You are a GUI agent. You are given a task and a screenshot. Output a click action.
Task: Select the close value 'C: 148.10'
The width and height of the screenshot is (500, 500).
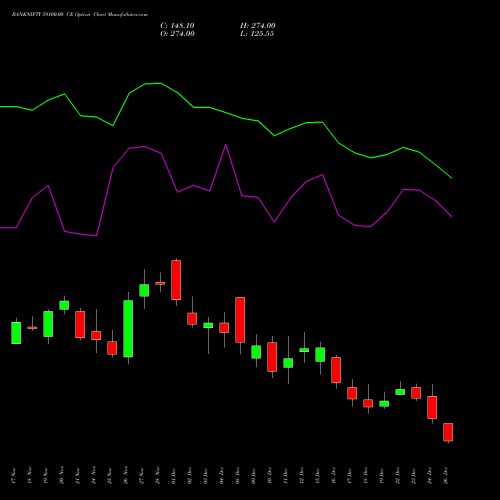pos(177,26)
